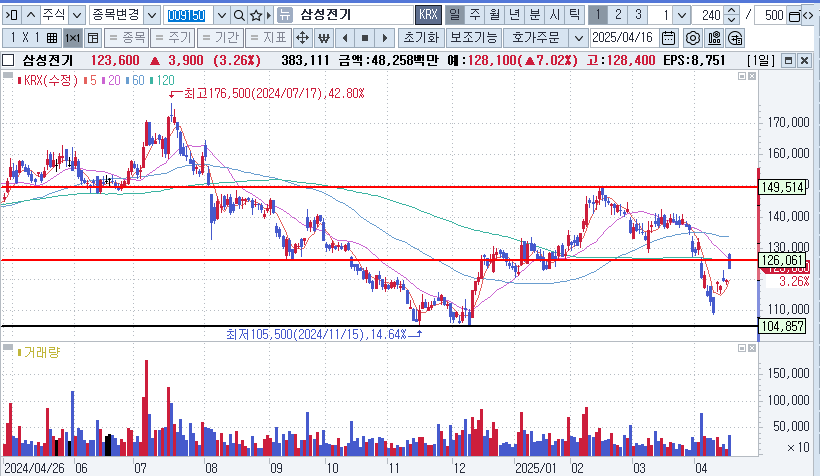Image resolution: width=820 pixels, height=476 pixels.
Task: Select the 분 minute period tab
Action: point(534,15)
